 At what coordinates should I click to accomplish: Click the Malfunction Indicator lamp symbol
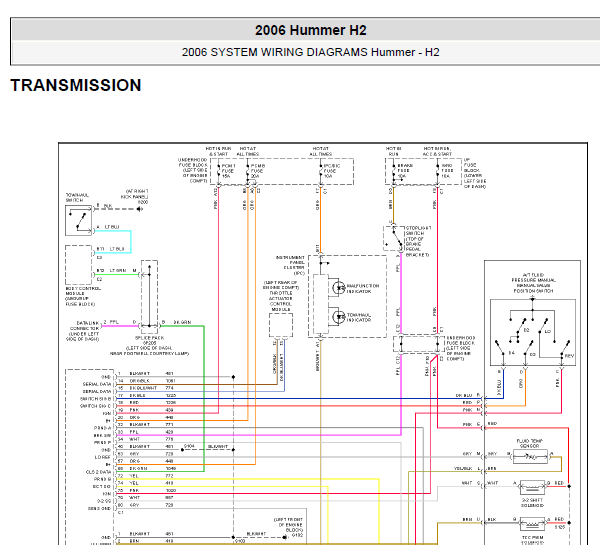tap(338, 288)
